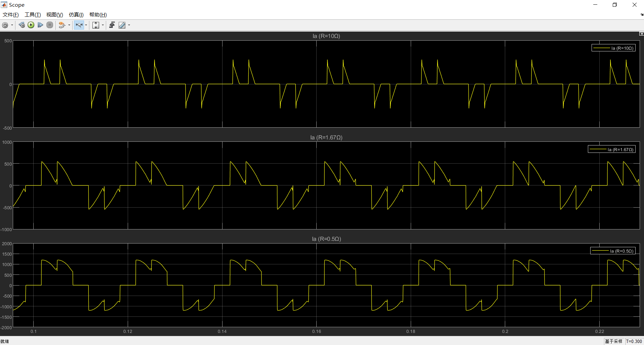The image size is (644, 345).
Task: Toggle the Zoom X-axis tool
Action: tap(79, 25)
